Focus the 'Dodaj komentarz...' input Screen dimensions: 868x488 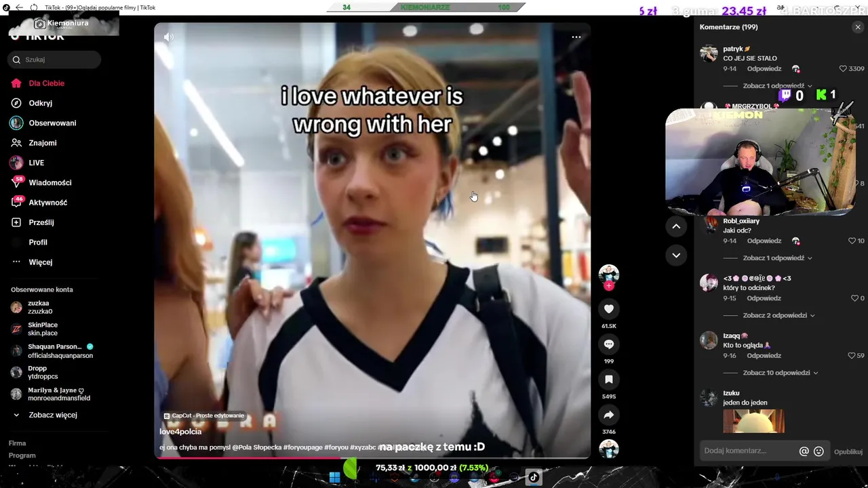749,451
